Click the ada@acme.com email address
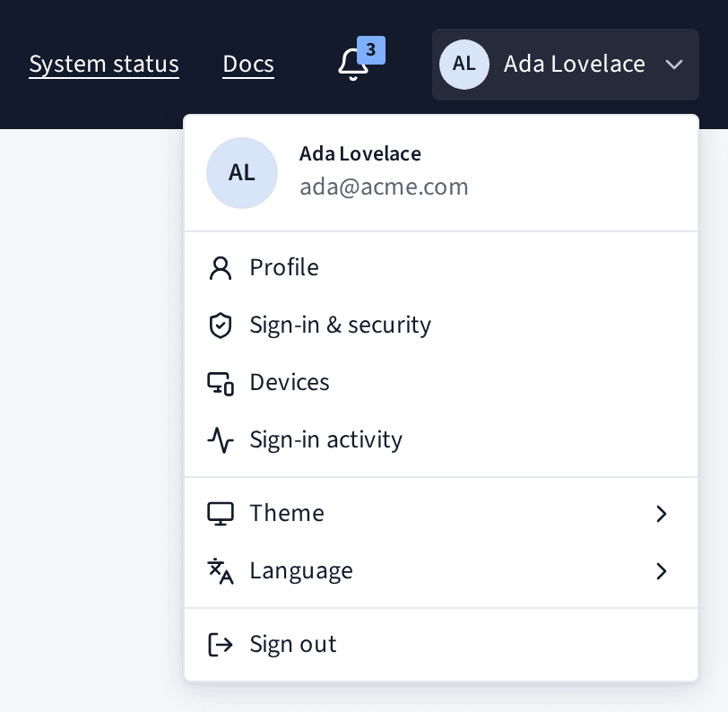Image resolution: width=728 pixels, height=712 pixels. pyautogui.click(x=384, y=187)
